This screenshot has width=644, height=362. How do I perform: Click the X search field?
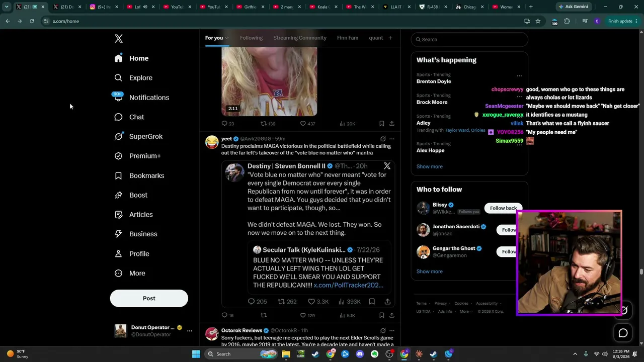[469, 40]
